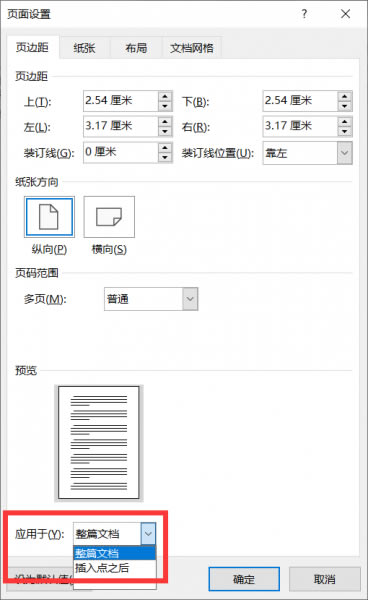
Task: Confirm with the 确定 button
Action: click(x=244, y=579)
